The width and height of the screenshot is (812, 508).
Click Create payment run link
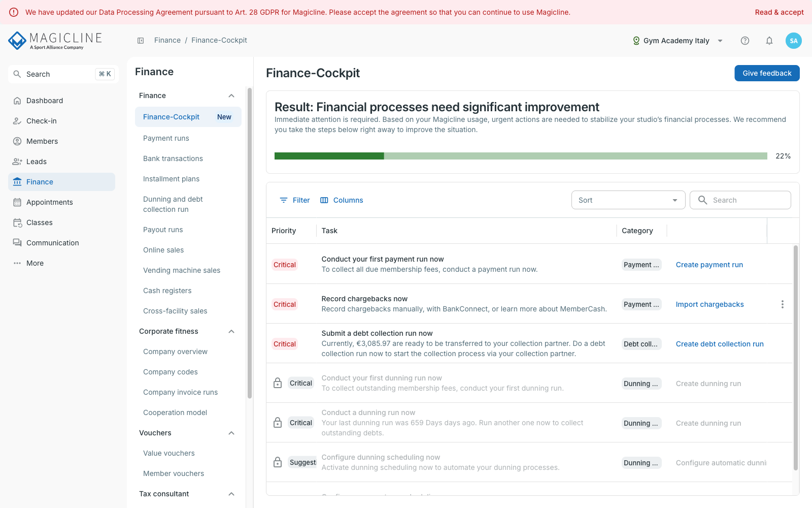coord(709,265)
